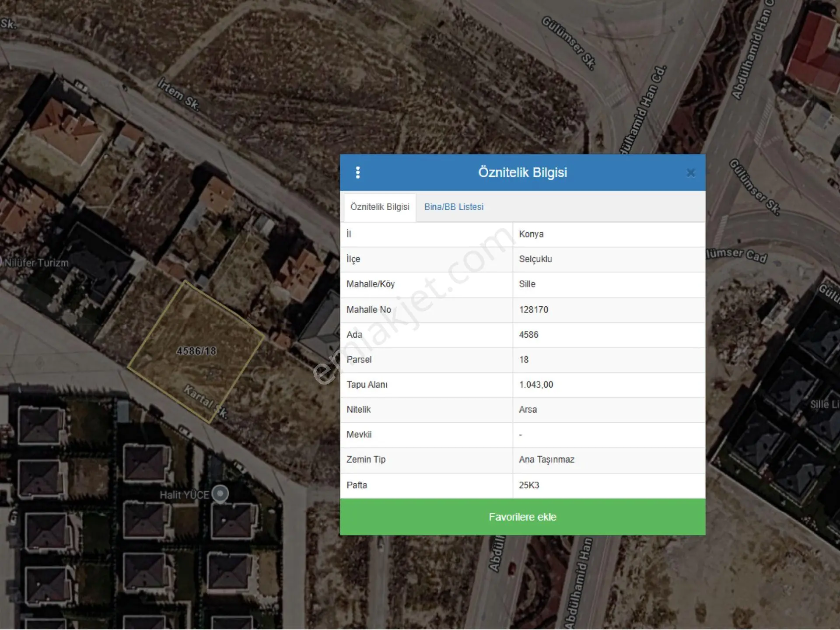The width and height of the screenshot is (840, 630).
Task: Click the Konya province value cell
Action: (x=609, y=234)
